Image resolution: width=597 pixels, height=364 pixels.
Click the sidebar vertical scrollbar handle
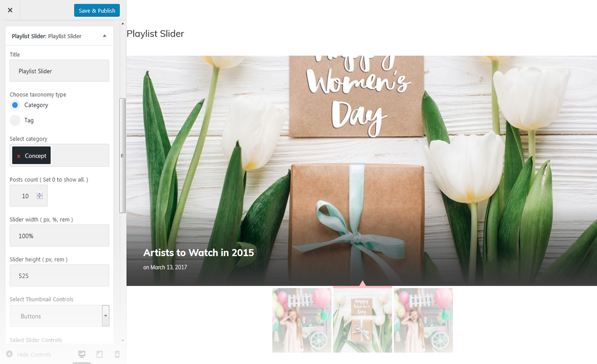pyautogui.click(x=122, y=156)
